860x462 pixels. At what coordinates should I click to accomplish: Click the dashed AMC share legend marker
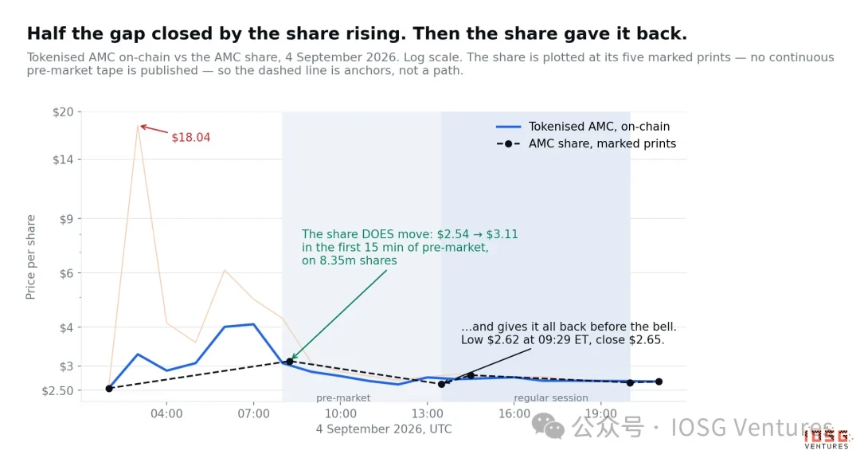(508, 144)
